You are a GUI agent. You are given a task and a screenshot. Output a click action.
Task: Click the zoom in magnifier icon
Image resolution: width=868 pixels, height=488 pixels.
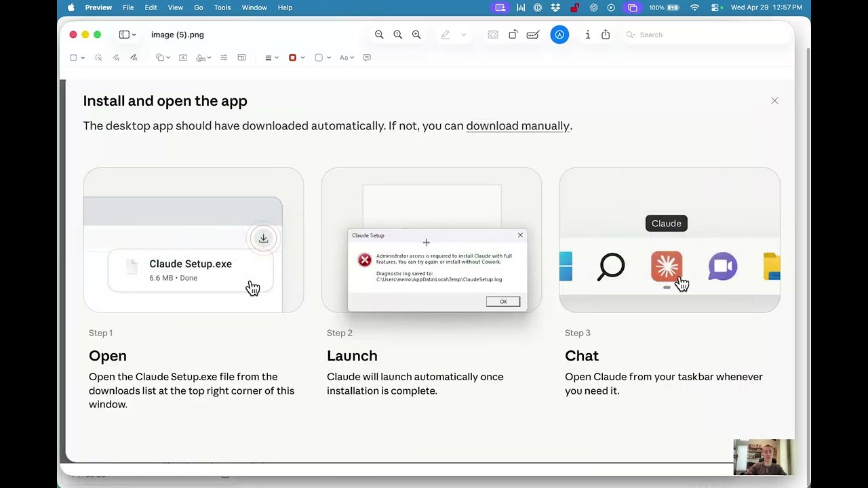tap(416, 35)
